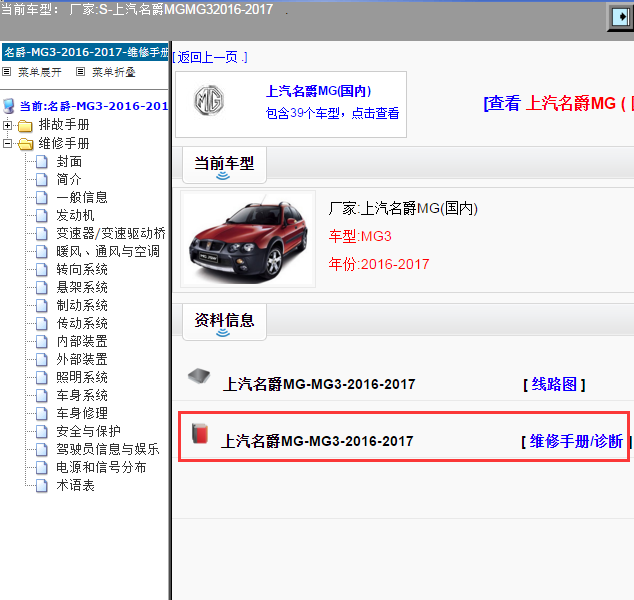This screenshot has width=634, height=600.
Task: Click 上汽名爵MG-MG3-2016-2017 title in 维修手册 row
Action: point(317,441)
